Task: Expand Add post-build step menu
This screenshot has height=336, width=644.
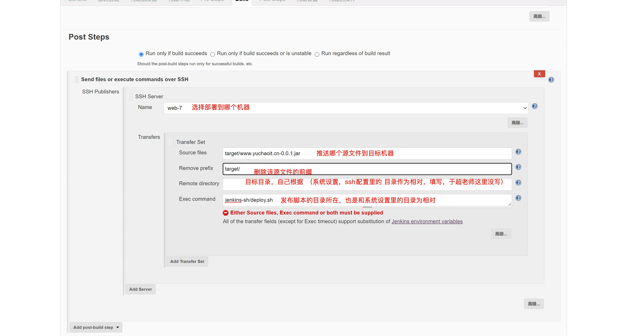Action: pyautogui.click(x=96, y=327)
